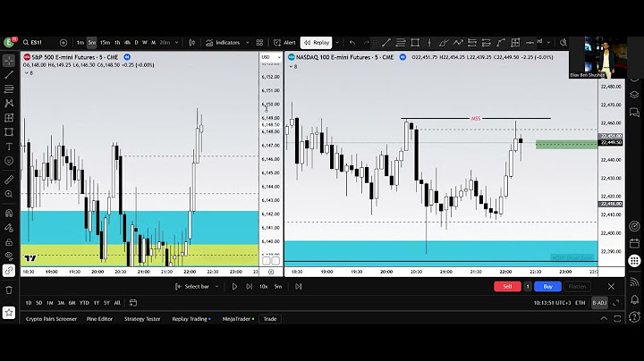Select the 1h timeframe
This screenshot has height=361, width=644.
pyautogui.click(x=117, y=42)
